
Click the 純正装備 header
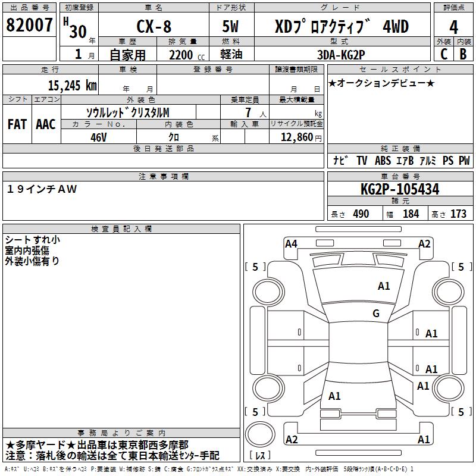tap(400, 149)
